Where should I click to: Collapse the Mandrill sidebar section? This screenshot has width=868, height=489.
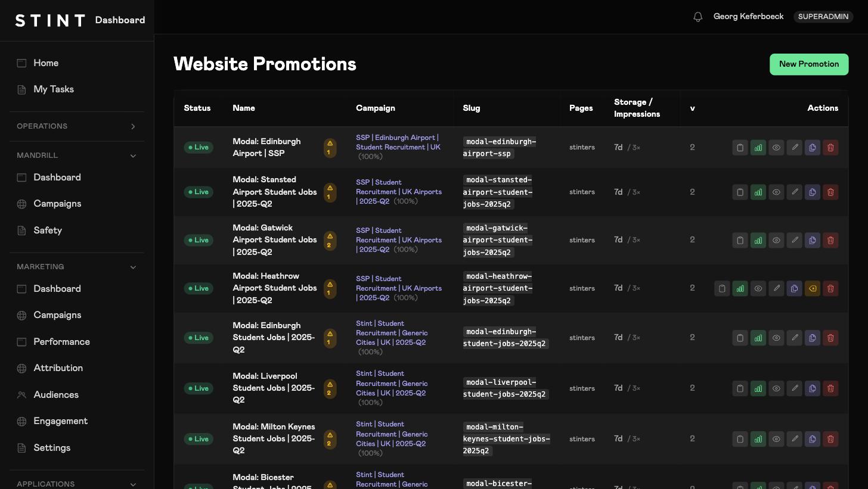pos(77,155)
